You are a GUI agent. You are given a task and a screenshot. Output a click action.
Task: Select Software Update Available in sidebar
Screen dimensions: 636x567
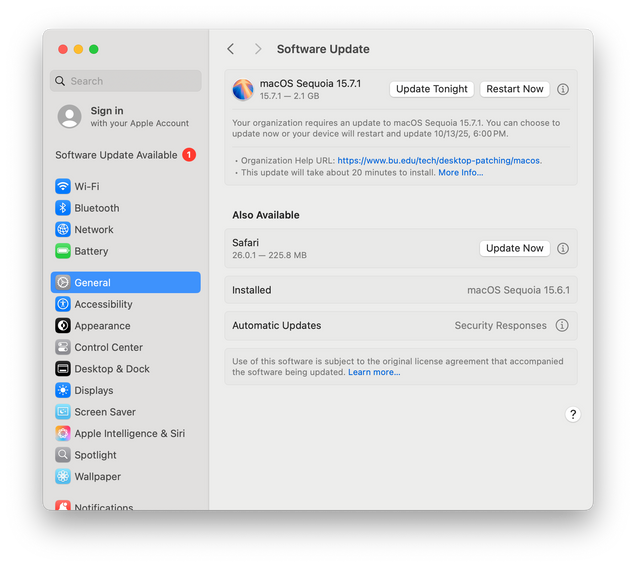click(x=126, y=155)
